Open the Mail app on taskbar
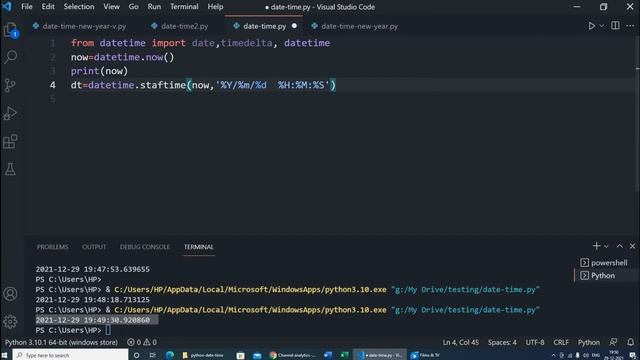This screenshot has height=360, width=640. pyautogui.click(x=257, y=356)
